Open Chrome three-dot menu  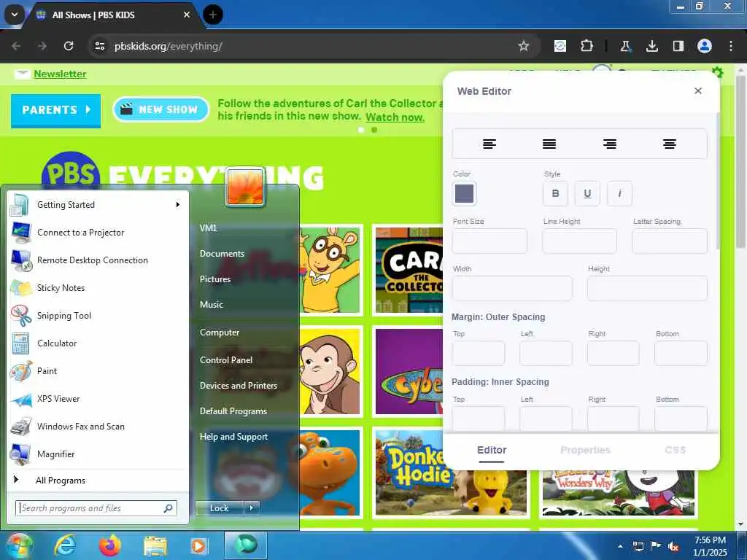point(730,46)
